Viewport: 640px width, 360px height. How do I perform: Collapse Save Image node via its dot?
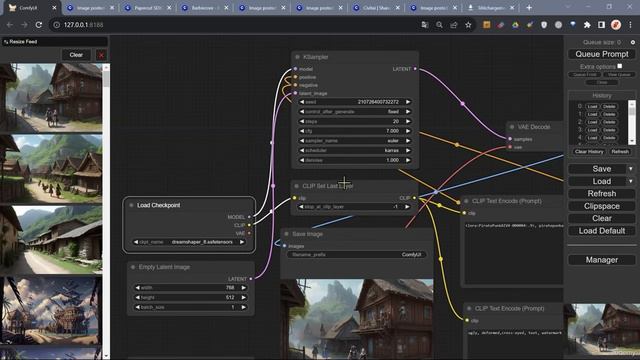pos(286,234)
